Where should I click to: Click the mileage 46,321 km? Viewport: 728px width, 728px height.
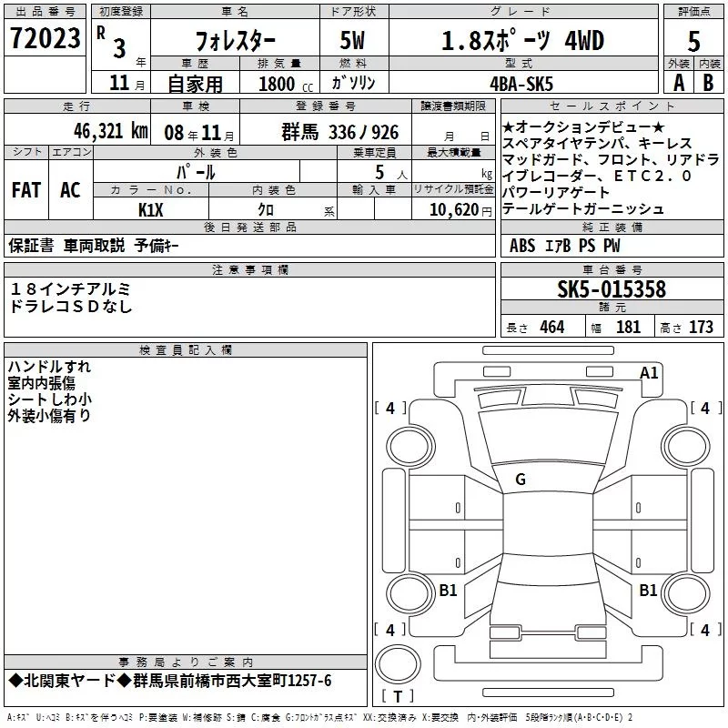110,131
